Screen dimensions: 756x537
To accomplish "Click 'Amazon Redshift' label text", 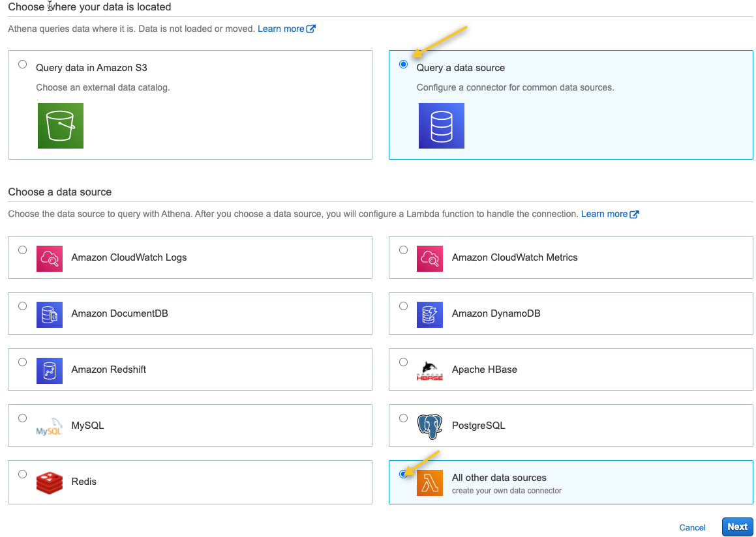I will (x=108, y=370).
